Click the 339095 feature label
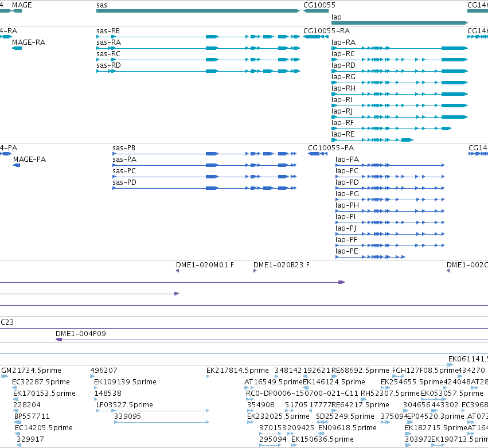Screen dimensions: 488x448 click(128, 416)
